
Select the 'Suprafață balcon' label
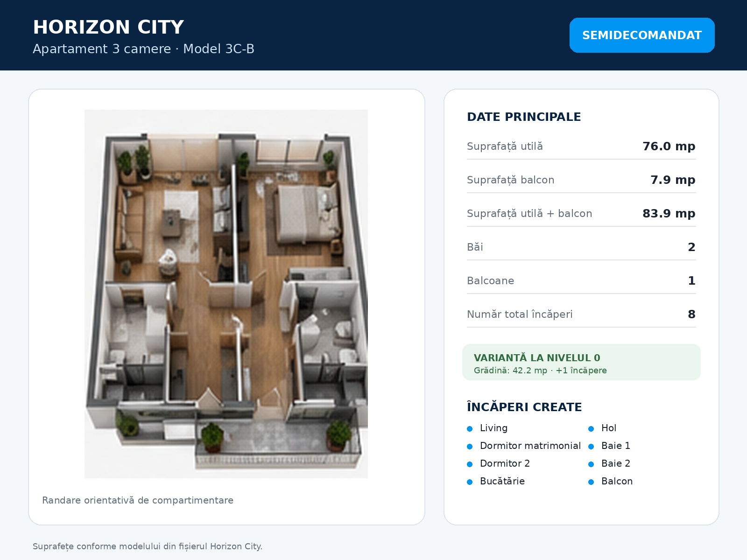click(510, 180)
